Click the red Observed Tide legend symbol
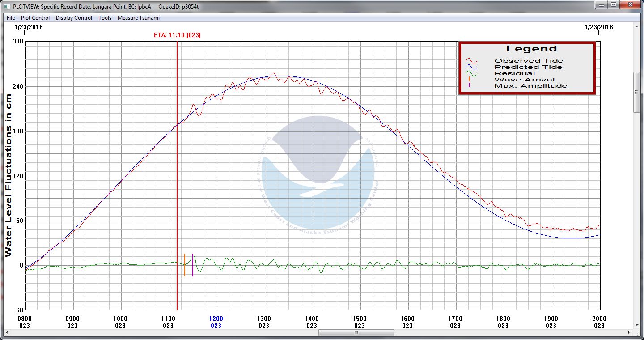Image resolution: width=644 pixels, height=340 pixels. [471, 61]
